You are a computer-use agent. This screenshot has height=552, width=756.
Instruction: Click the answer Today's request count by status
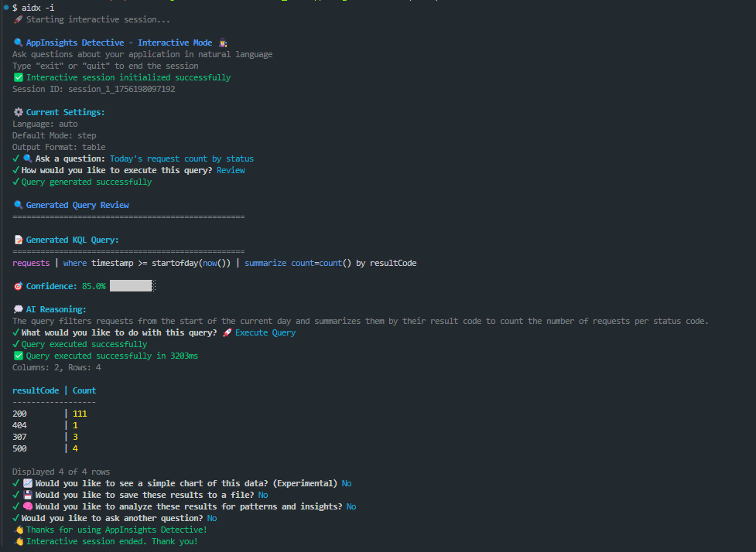click(x=181, y=158)
